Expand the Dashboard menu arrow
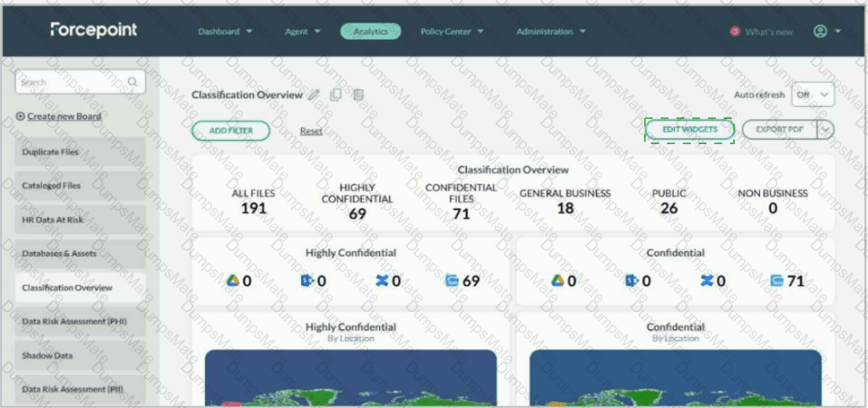Viewport: 868px width, 408px height. [x=249, y=32]
